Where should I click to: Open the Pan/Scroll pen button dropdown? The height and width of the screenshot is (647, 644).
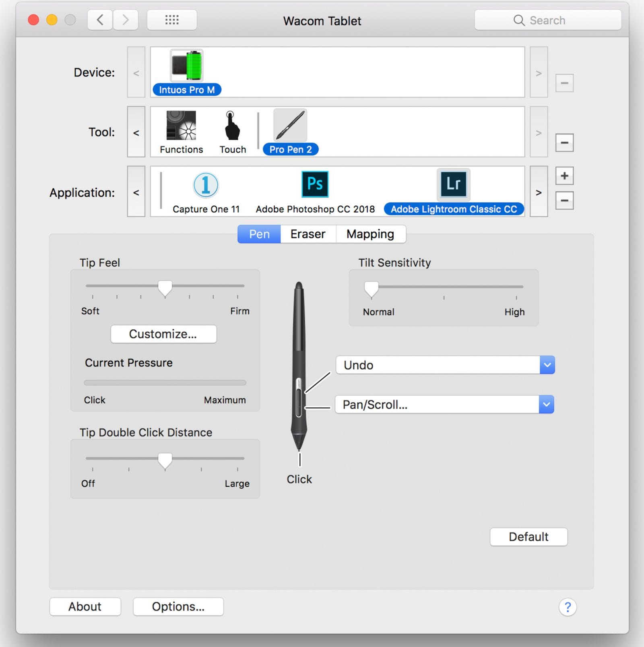[x=444, y=405]
